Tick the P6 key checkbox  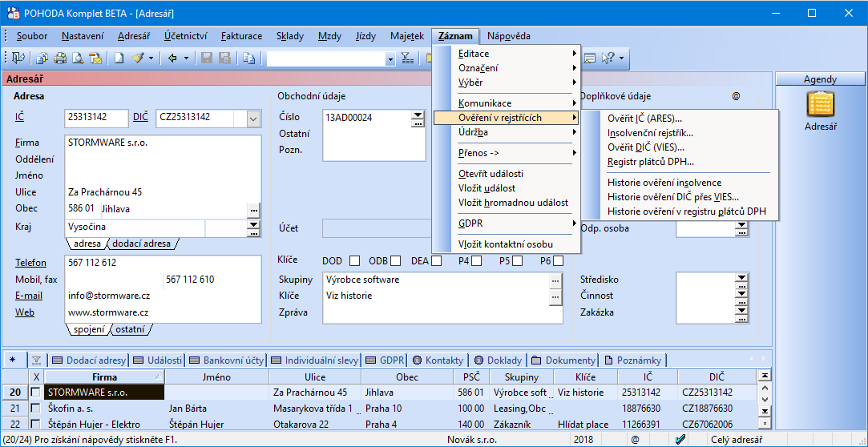click(558, 260)
